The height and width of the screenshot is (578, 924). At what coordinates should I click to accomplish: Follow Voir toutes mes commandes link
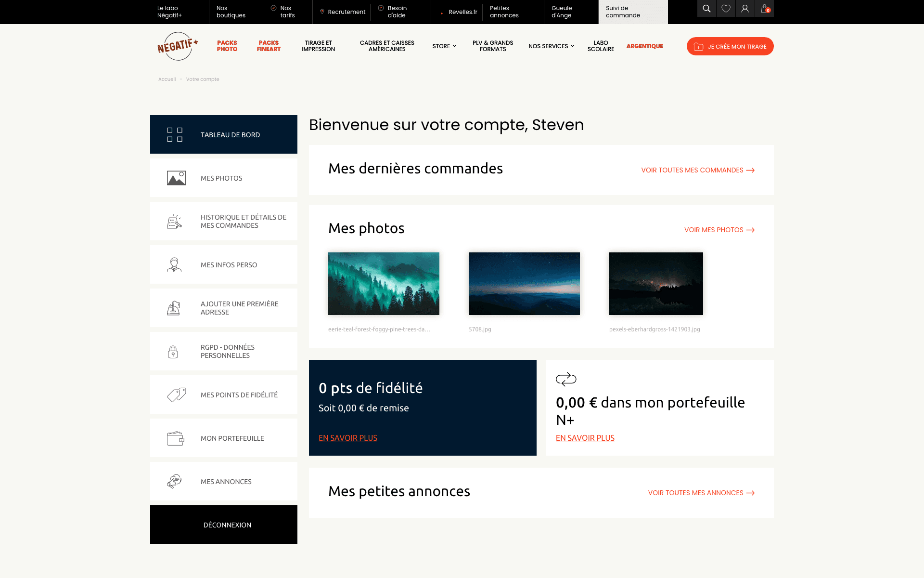tap(697, 170)
